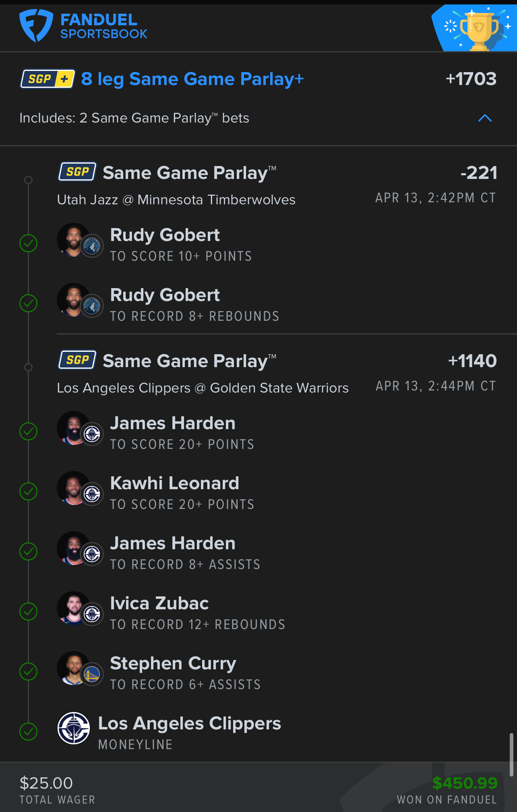Viewport: 517px width, 812px height.
Task: Click the vertical scrollbar thumb
Action: coord(511,755)
